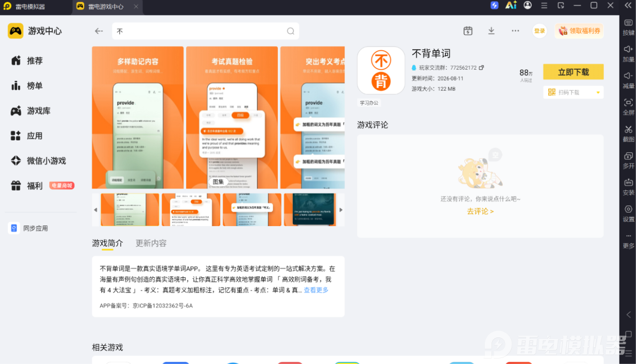
Task: Copy the player group number 772562172
Action: (482, 68)
